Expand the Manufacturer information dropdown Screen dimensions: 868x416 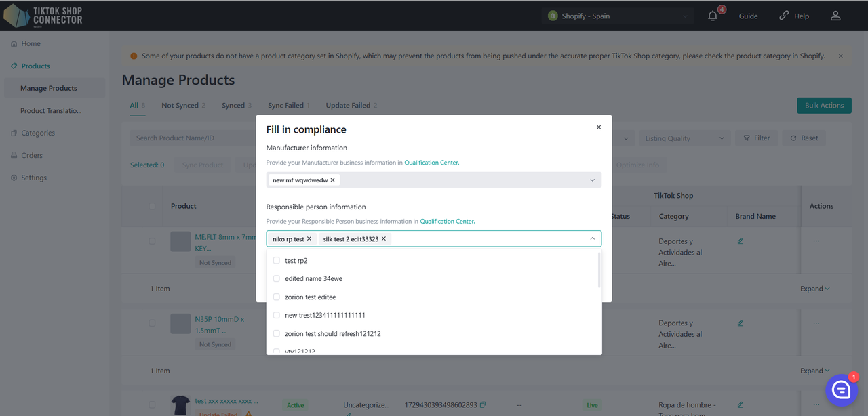(x=592, y=180)
